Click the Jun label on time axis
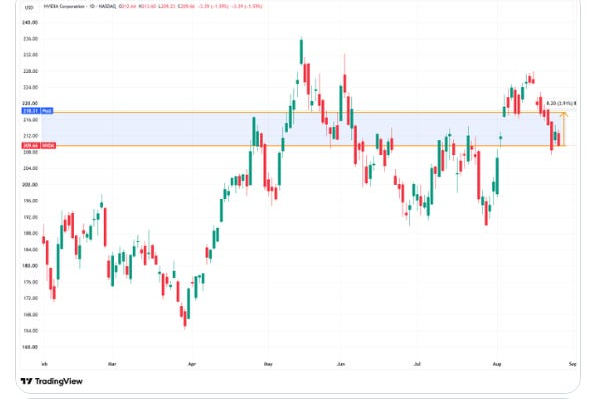 click(341, 364)
